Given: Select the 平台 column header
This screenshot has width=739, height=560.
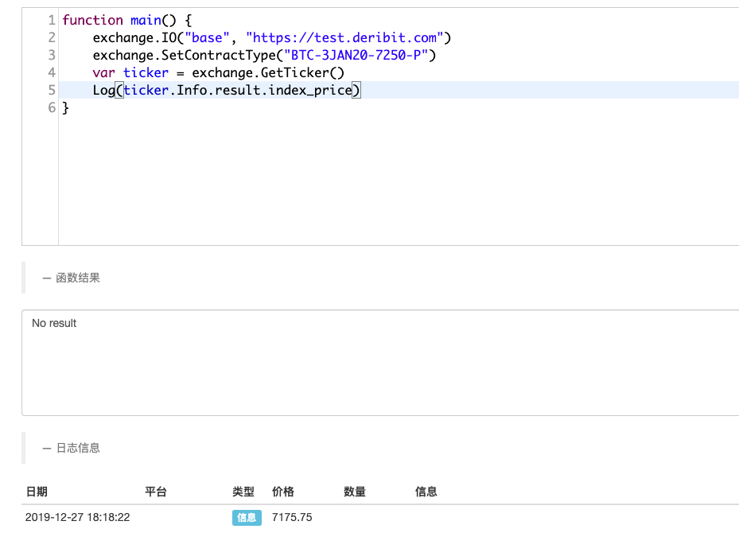Looking at the screenshot, I should (x=156, y=492).
